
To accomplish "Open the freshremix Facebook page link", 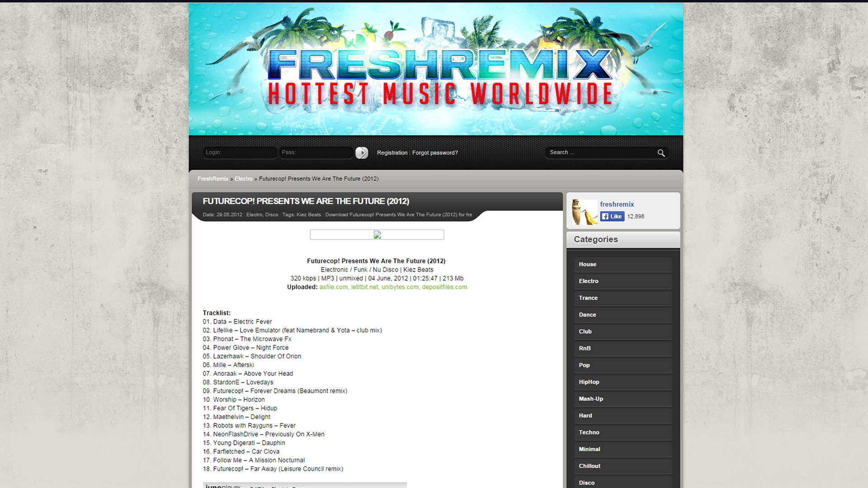I will [617, 204].
